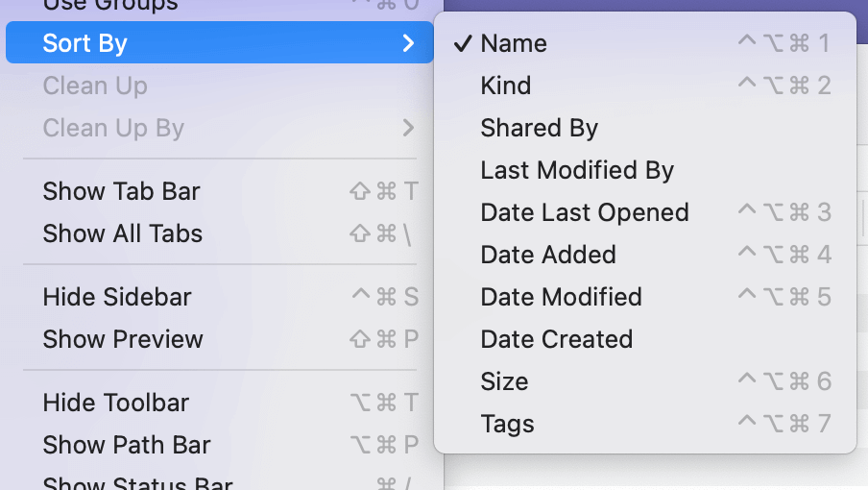This screenshot has height=490, width=868.
Task: Click the Clean Up menu item
Action: pyautogui.click(x=95, y=86)
